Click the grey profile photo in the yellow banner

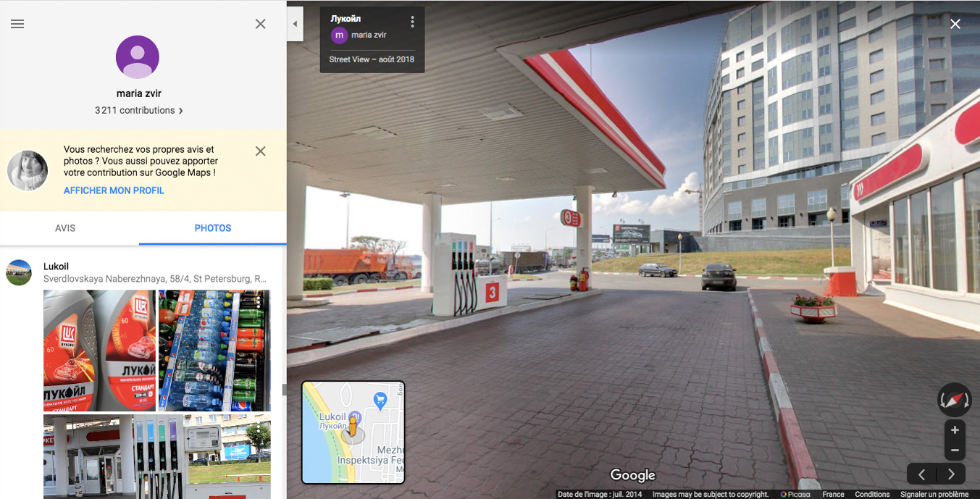pyautogui.click(x=28, y=171)
